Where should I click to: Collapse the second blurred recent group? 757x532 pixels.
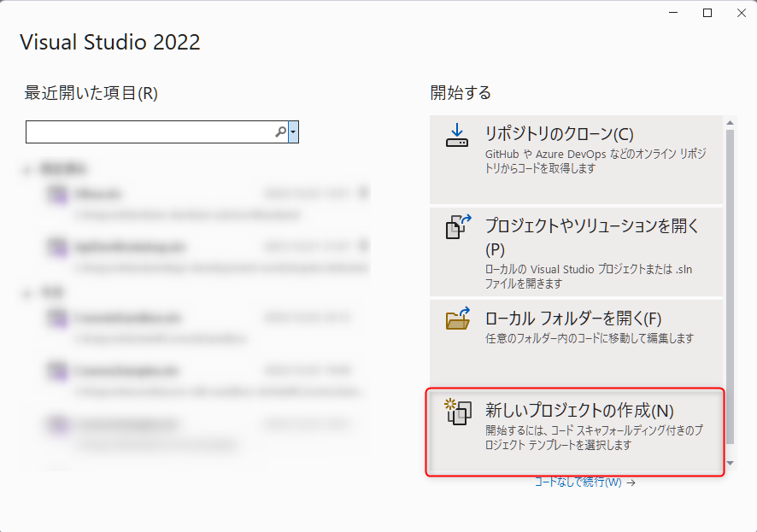point(27,293)
